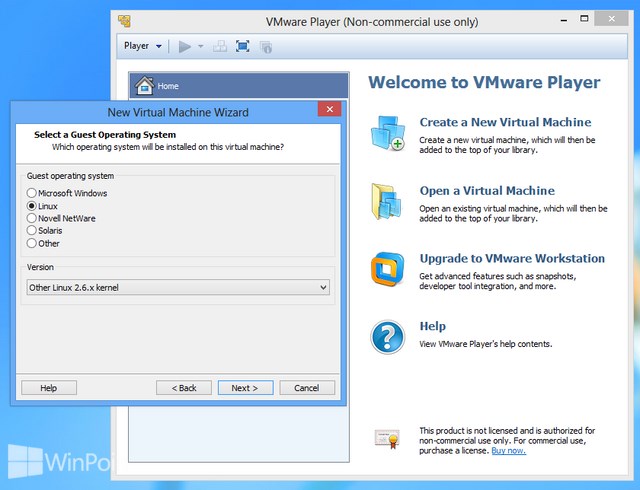Follow the Buy now link
Screen dimensions: 640x490
tap(508, 451)
